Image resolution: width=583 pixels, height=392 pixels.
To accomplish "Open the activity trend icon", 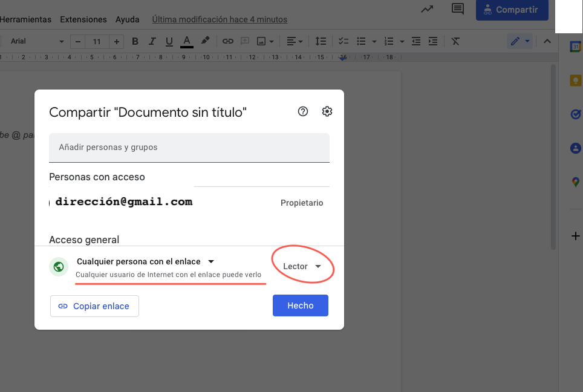I will click(x=427, y=9).
